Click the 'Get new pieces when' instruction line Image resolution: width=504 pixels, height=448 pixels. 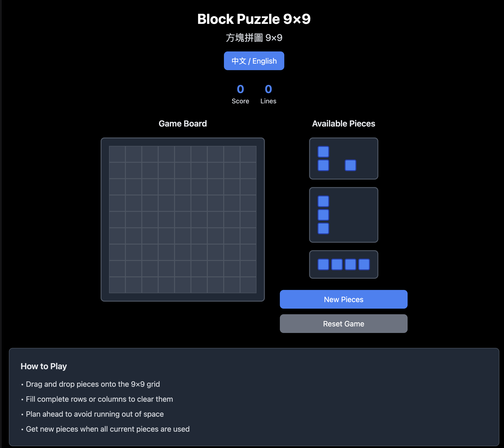click(108, 429)
